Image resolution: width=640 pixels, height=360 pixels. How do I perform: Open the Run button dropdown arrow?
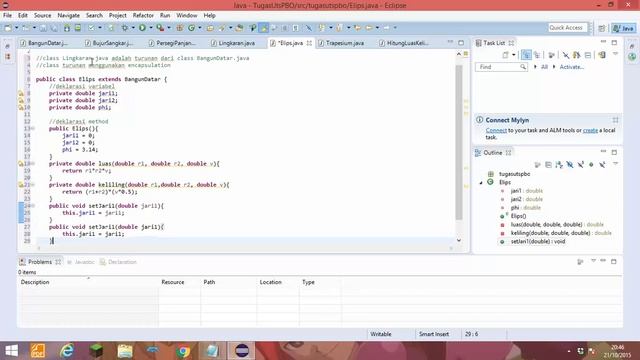(151, 28)
